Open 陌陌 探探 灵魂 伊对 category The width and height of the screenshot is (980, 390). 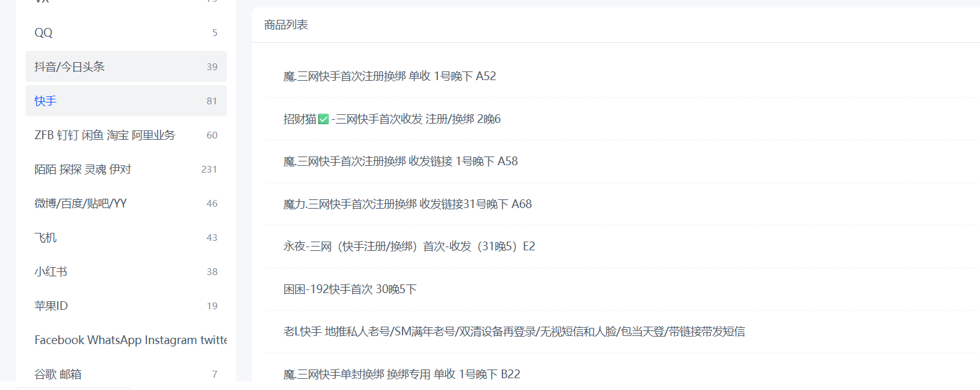(126, 169)
